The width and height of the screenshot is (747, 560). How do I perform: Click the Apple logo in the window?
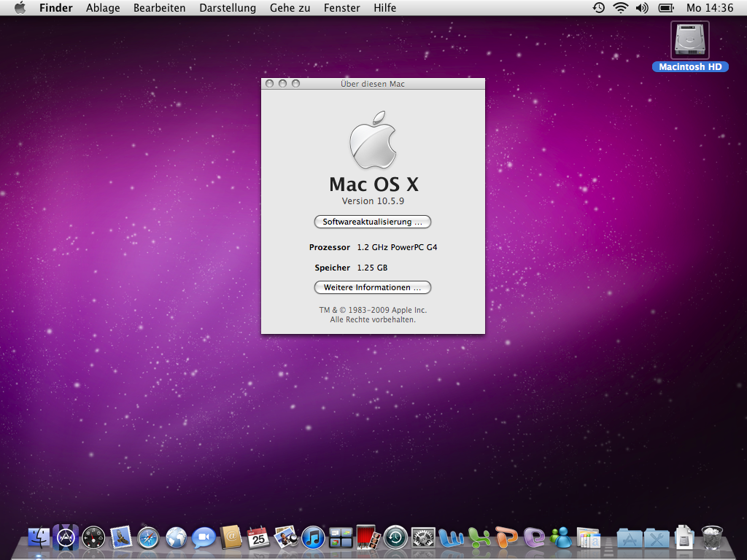click(373, 140)
